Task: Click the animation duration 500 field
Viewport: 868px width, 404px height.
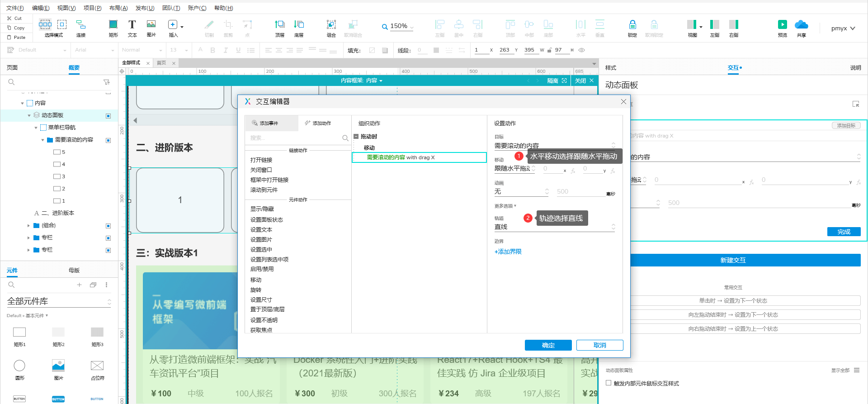Action: (580, 191)
